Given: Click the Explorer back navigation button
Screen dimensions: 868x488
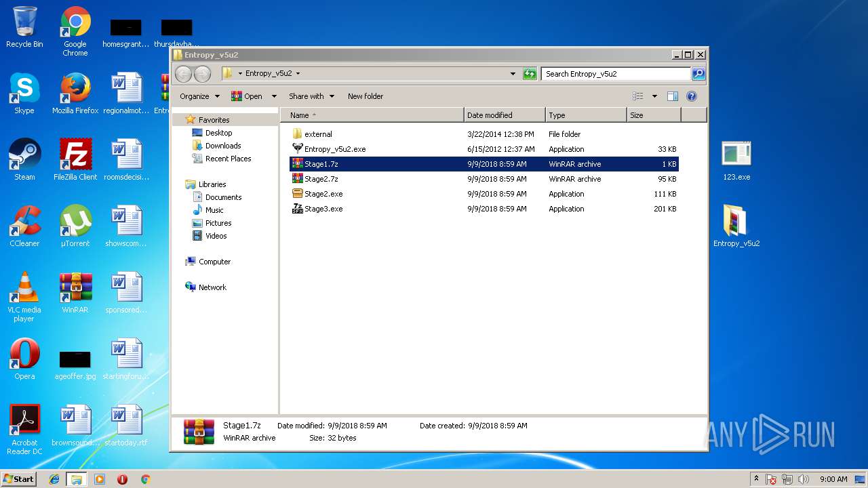Looking at the screenshot, I should pyautogui.click(x=184, y=74).
